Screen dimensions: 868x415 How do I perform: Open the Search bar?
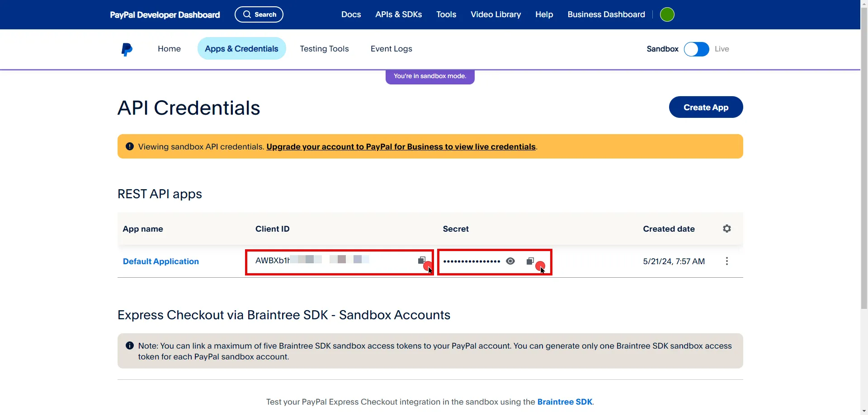(259, 14)
